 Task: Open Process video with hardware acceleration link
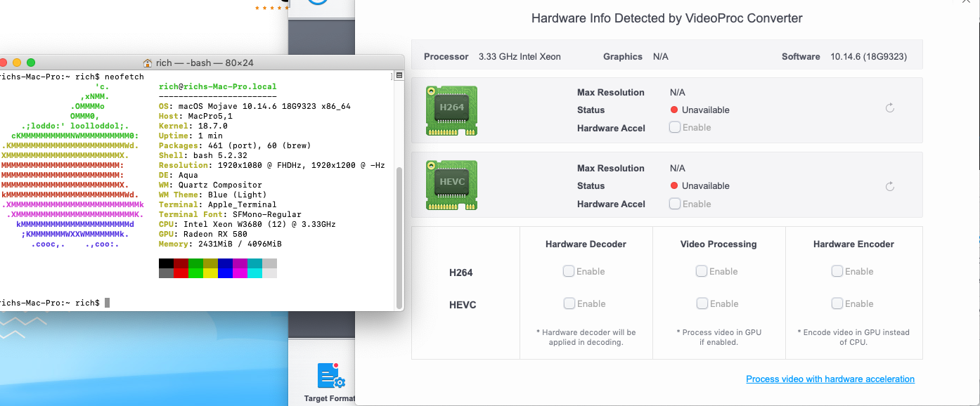tap(830, 379)
